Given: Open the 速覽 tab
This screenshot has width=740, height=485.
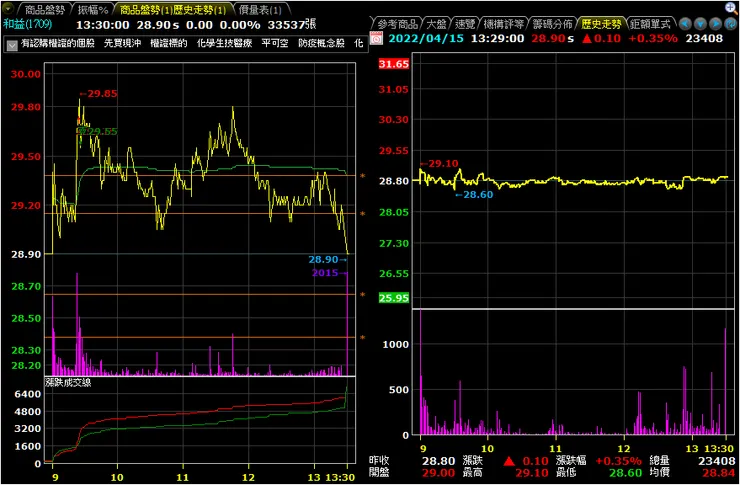Looking at the screenshot, I should tap(465, 24).
